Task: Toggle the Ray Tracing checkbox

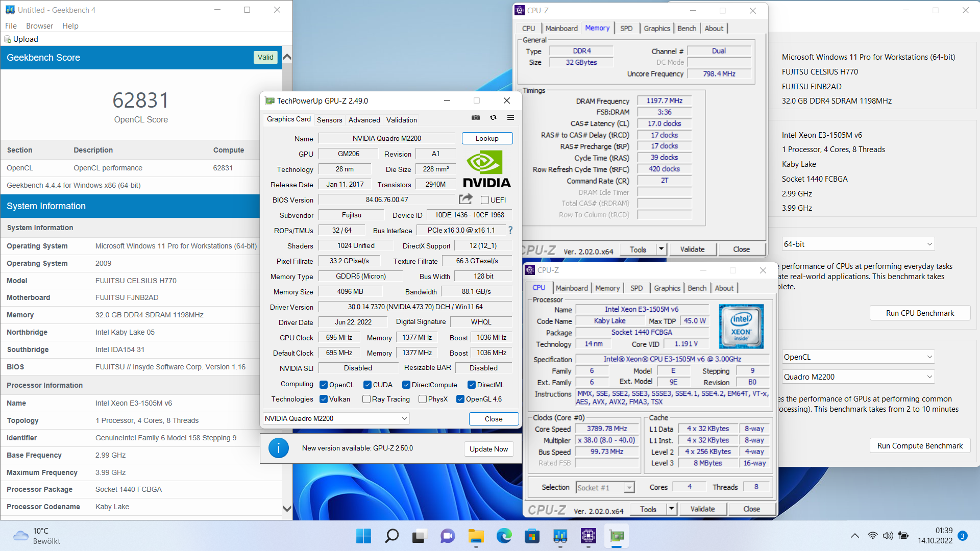Action: [366, 399]
